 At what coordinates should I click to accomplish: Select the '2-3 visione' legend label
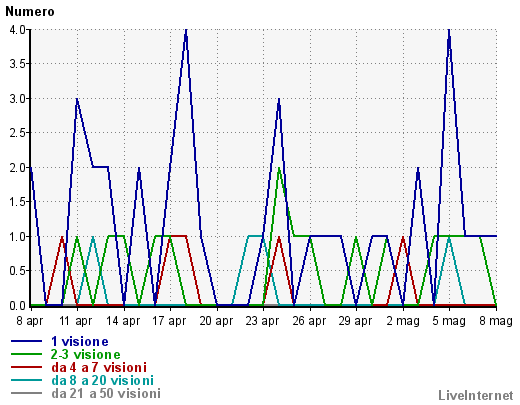[x=85, y=354]
